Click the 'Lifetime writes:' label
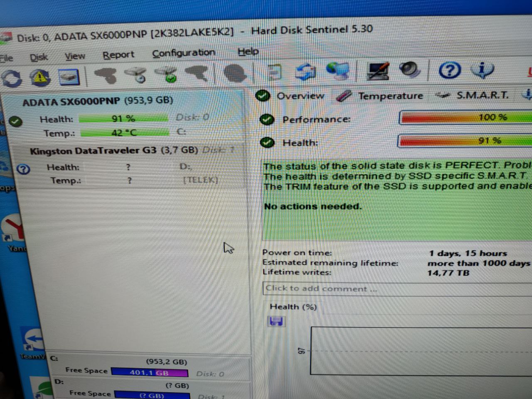The image size is (532, 399). point(297,272)
